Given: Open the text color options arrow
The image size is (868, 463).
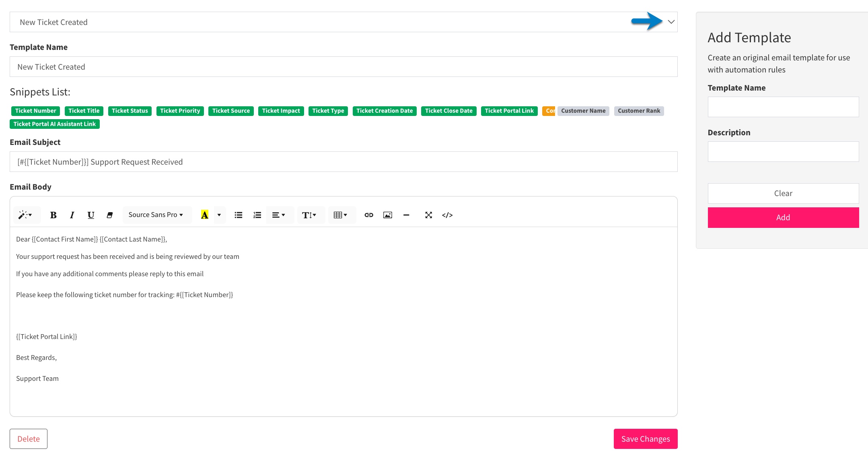Looking at the screenshot, I should pyautogui.click(x=219, y=215).
